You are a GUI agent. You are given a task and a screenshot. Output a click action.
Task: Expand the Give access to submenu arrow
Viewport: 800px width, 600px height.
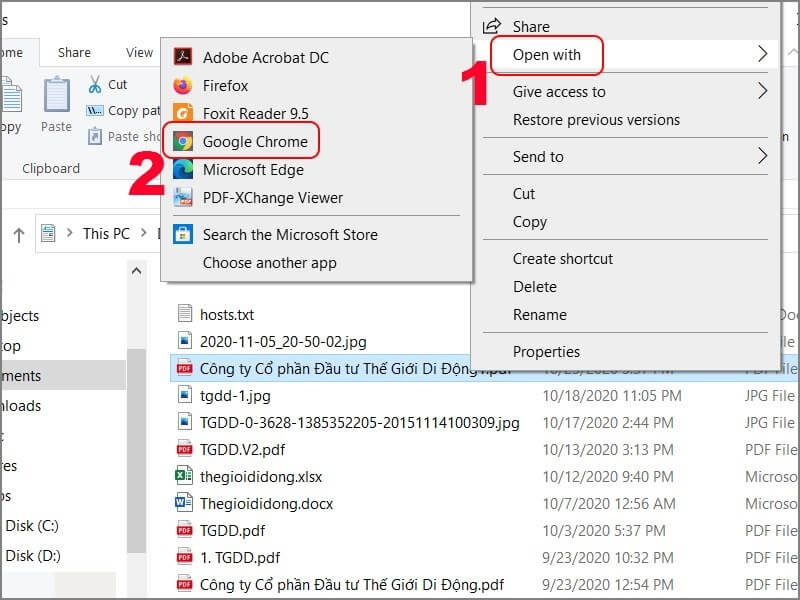click(x=762, y=91)
